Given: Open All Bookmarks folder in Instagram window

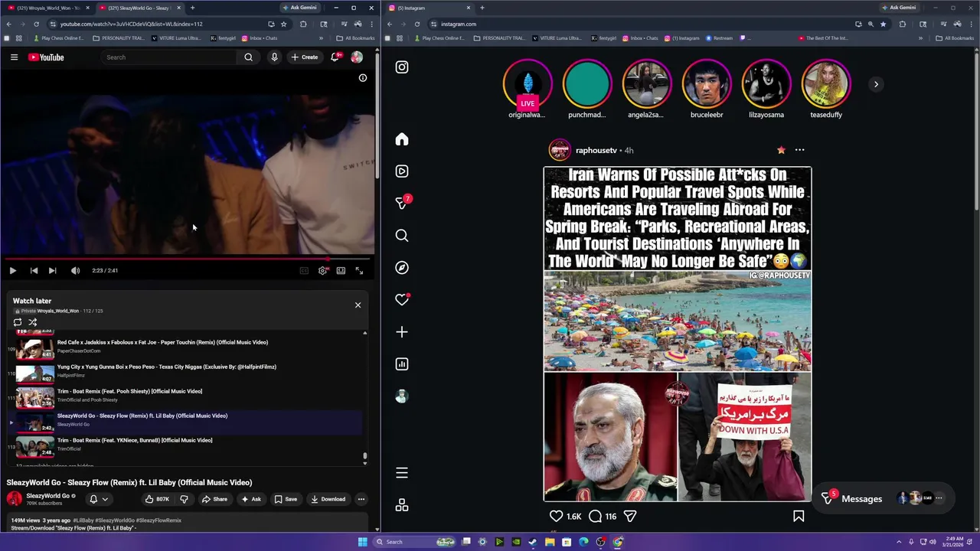Looking at the screenshot, I should pyautogui.click(x=954, y=38).
